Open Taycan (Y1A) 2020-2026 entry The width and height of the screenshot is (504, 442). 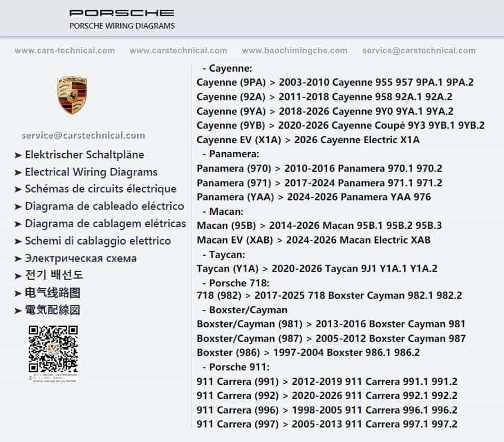click(x=317, y=269)
